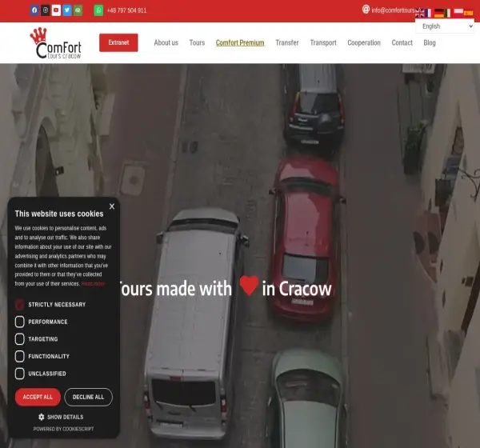The width and height of the screenshot is (480, 448).
Task: Click the WhatsApp icon
Action: click(x=98, y=10)
